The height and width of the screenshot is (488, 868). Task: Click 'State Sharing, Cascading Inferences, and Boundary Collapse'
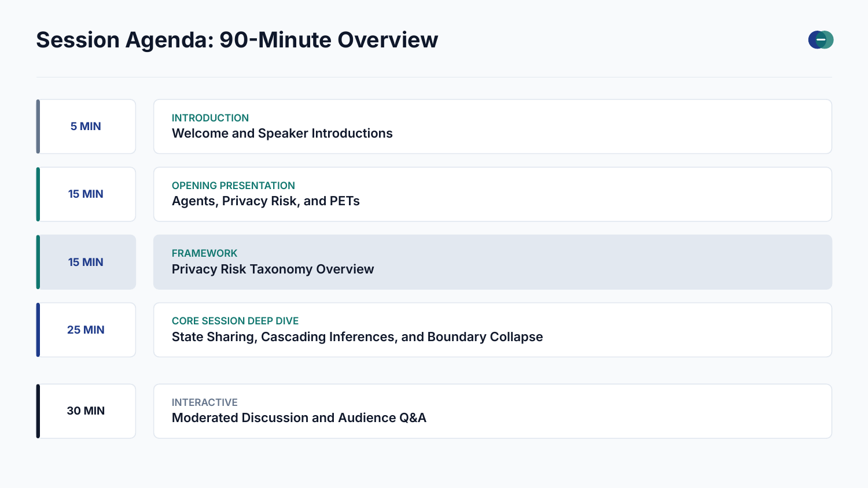[358, 337]
